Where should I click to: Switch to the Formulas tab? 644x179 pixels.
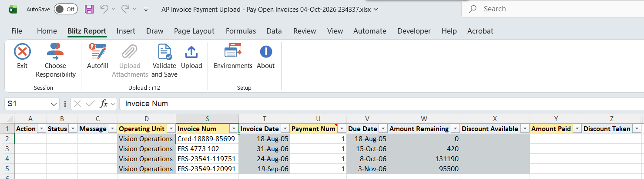tap(241, 31)
